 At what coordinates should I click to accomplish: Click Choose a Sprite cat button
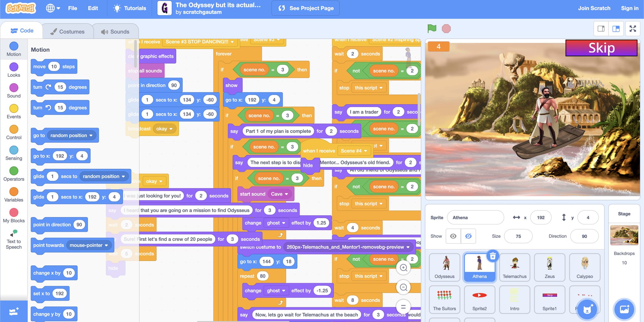[x=587, y=309]
